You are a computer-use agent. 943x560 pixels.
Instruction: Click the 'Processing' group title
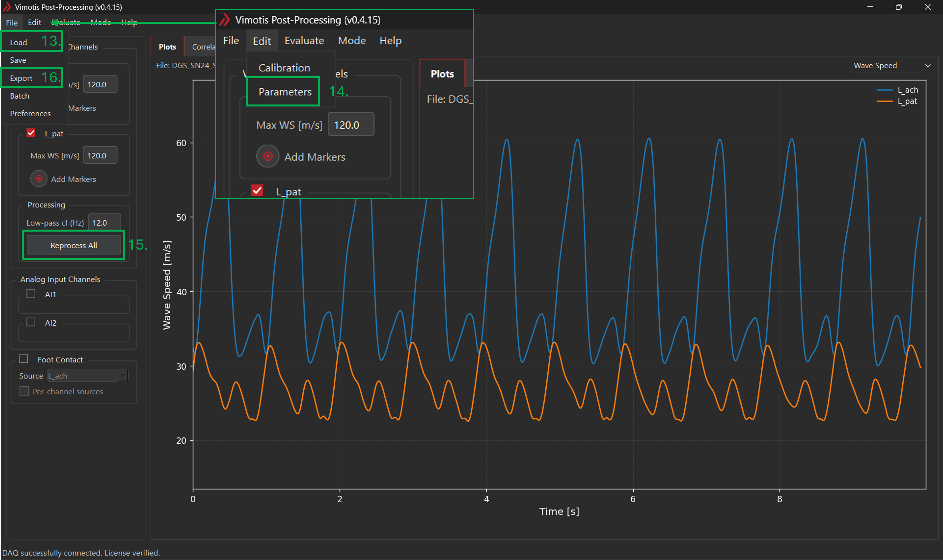[46, 205]
